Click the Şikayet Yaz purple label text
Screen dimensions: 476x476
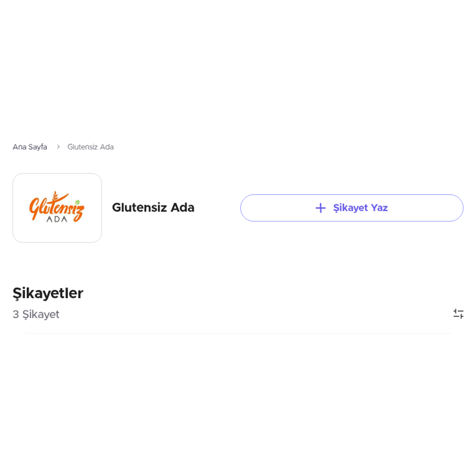point(360,208)
